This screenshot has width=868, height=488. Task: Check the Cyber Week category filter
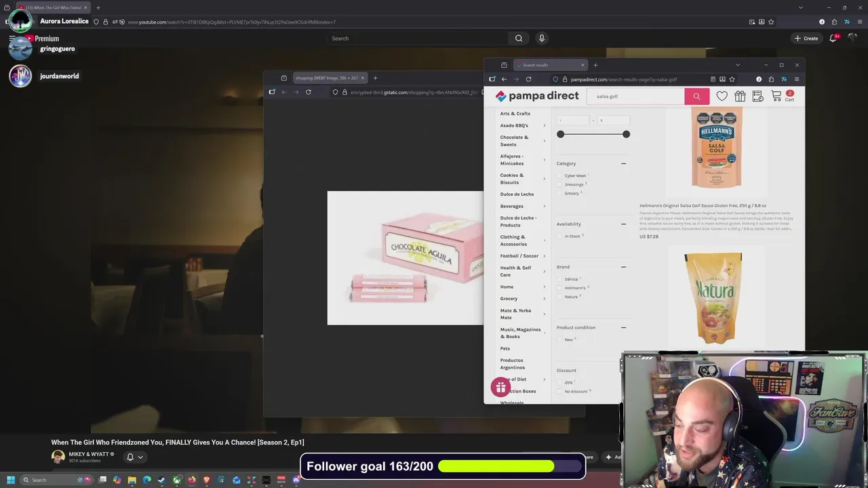tap(560, 176)
